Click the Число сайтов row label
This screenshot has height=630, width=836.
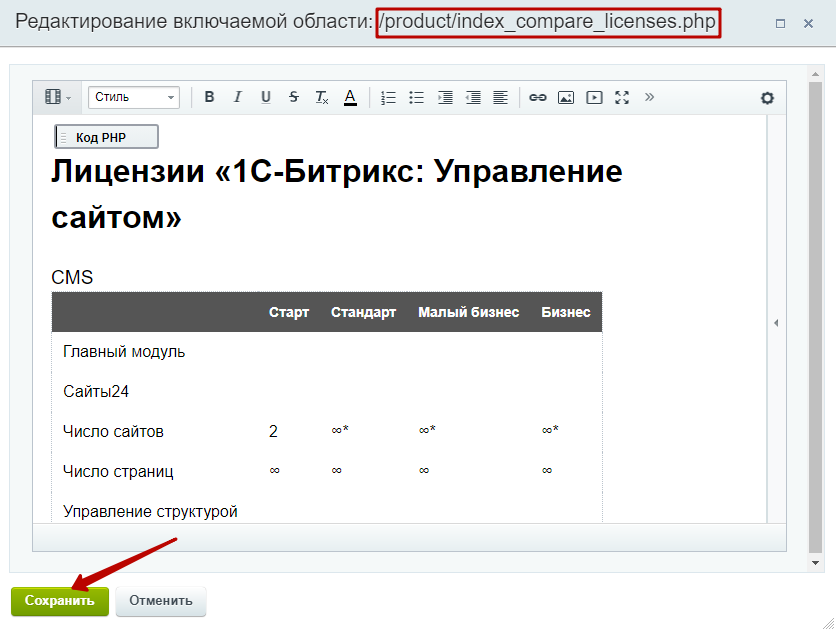[113, 431]
